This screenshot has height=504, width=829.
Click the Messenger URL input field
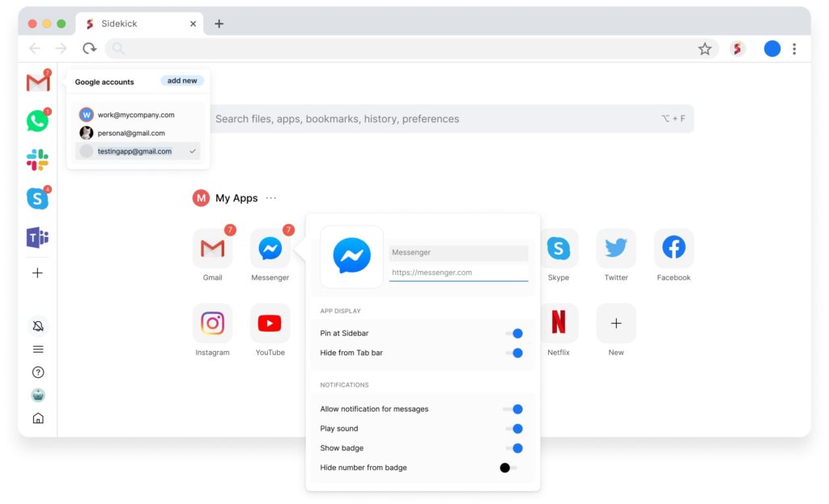458,273
